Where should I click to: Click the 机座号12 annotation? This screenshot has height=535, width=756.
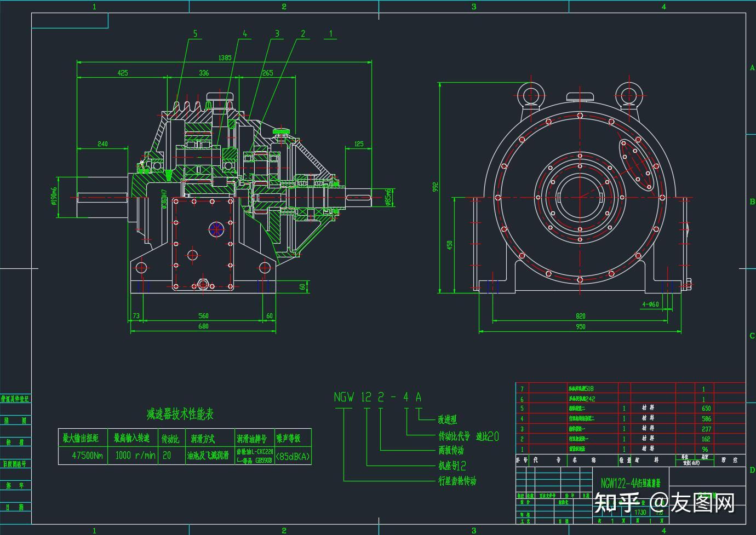[452, 466]
